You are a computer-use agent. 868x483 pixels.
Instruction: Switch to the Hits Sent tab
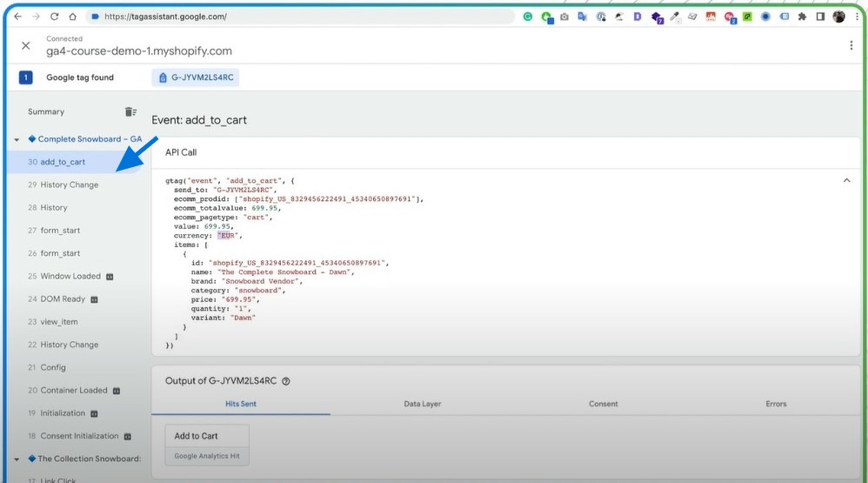(x=241, y=404)
